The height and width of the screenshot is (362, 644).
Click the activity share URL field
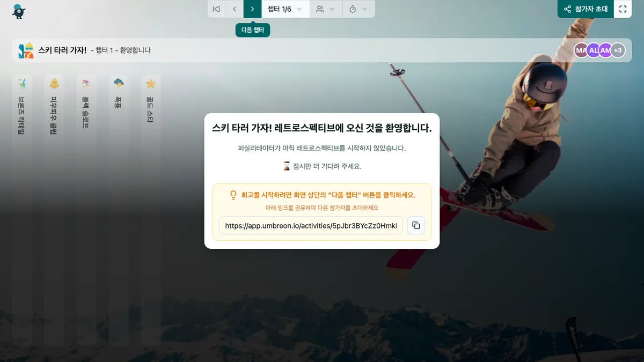pos(311,226)
